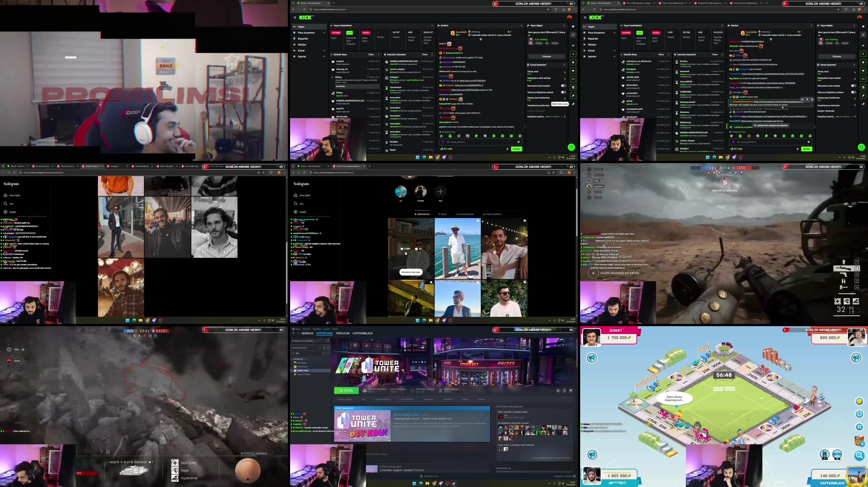Click Steam back arrow near MAĞAZA
868x487 pixels.
pos(293,333)
